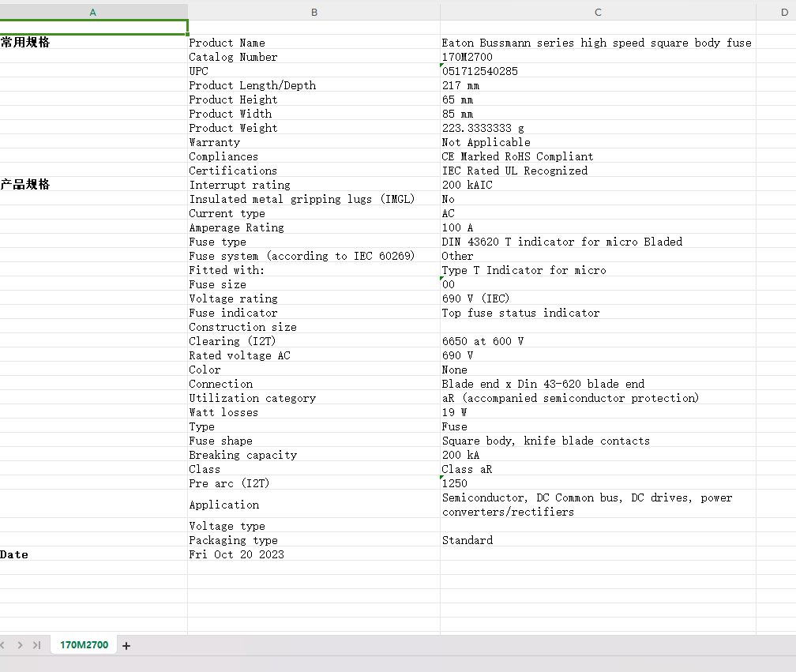Viewport: 796px width, 672px height.
Task: Select the 'Fri Oct 20 2023' cell
Action: point(314,554)
